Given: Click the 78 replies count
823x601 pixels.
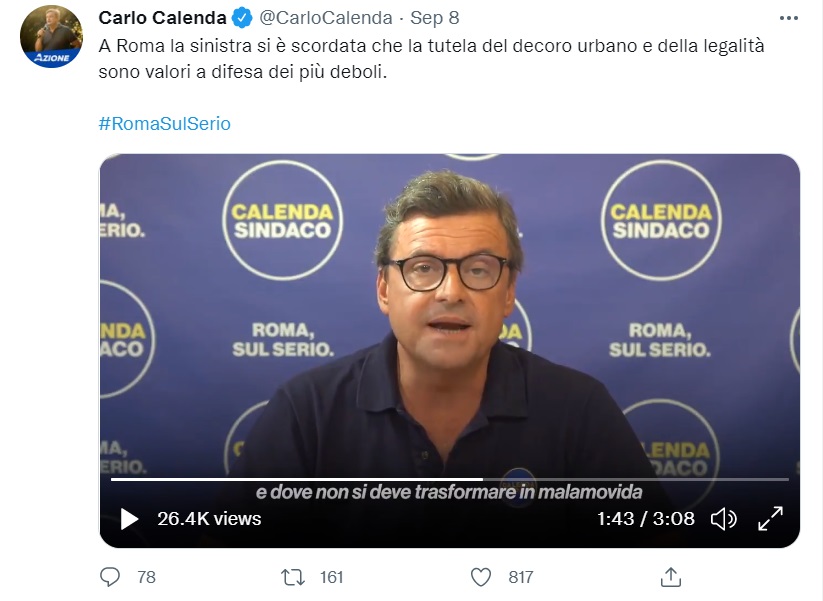Looking at the screenshot, I should point(146,577).
